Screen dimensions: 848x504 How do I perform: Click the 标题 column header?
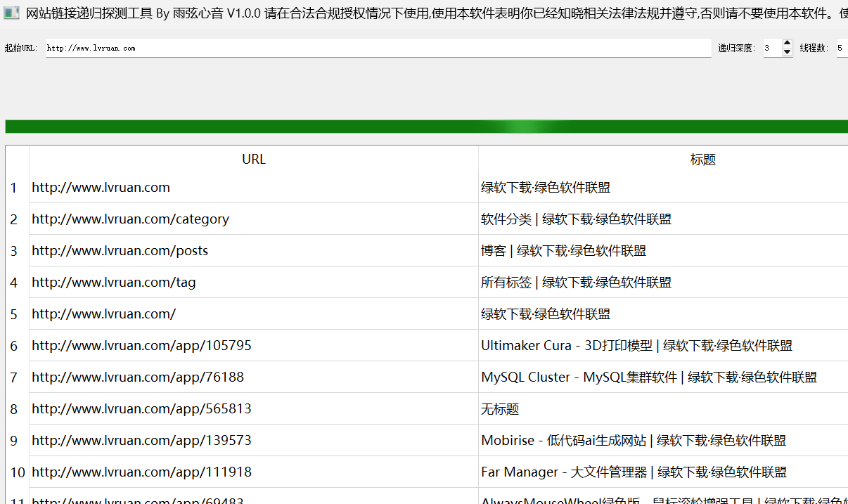pyautogui.click(x=702, y=160)
